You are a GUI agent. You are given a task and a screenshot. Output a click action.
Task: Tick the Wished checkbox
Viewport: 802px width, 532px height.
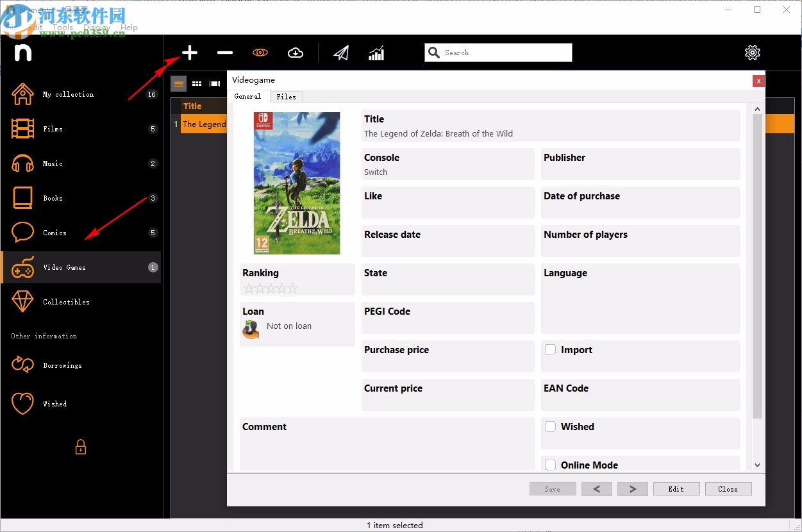pos(550,427)
